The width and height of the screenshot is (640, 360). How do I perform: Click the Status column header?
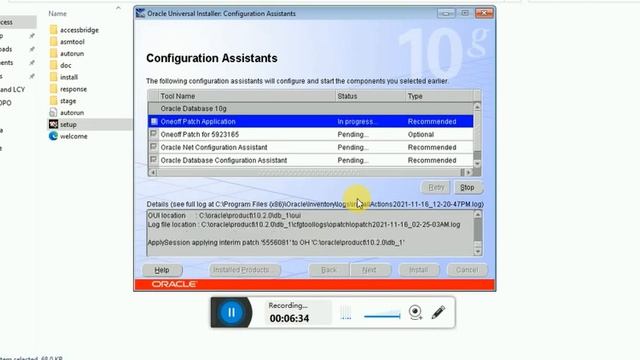click(370, 96)
